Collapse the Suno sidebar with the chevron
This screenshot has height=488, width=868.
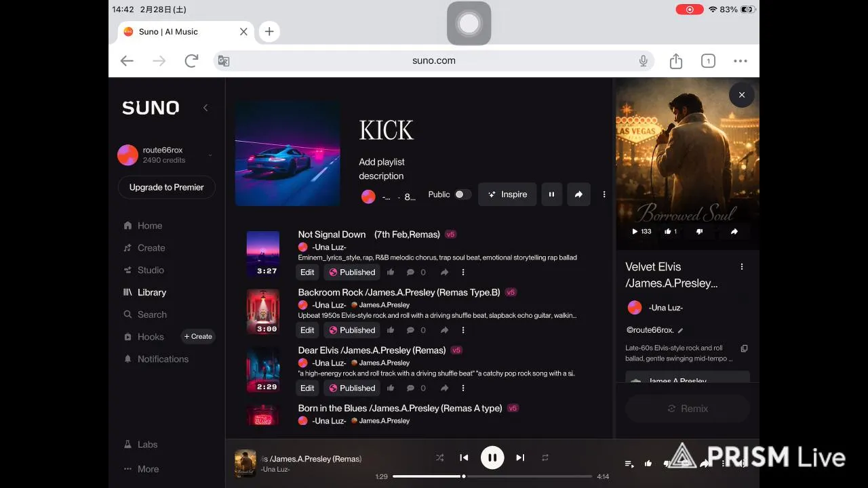tap(205, 108)
